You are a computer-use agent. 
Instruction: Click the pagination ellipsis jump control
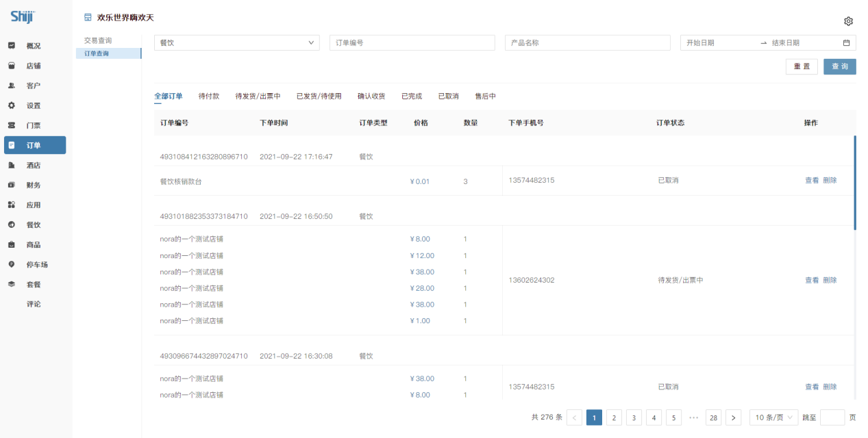[x=693, y=417]
